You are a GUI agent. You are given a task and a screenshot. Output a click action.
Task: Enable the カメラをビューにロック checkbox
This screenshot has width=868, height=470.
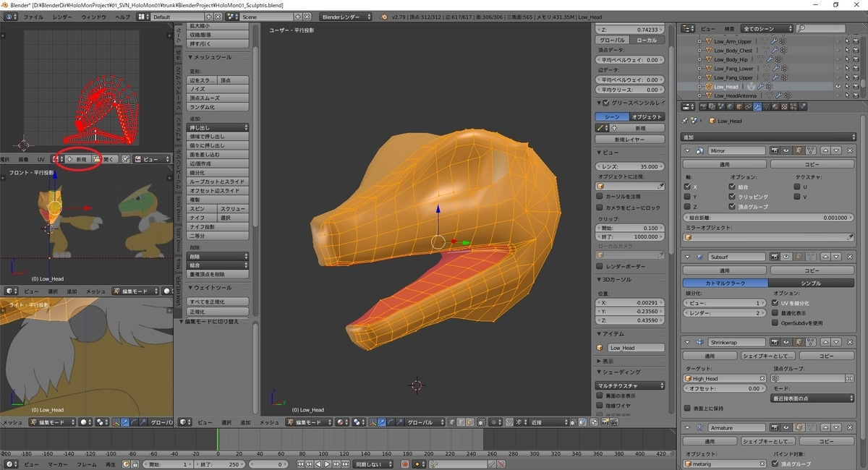[x=600, y=208]
